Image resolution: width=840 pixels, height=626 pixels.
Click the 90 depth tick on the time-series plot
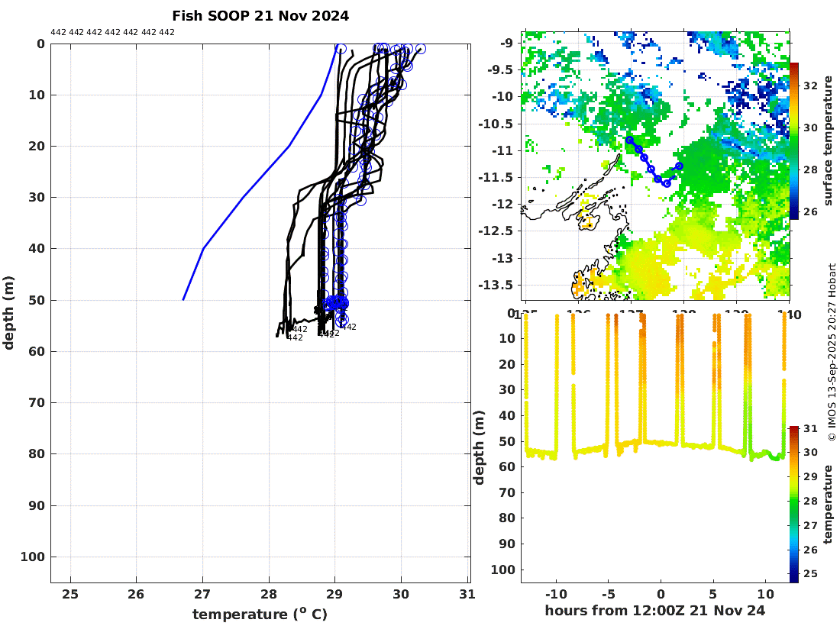(x=507, y=544)
